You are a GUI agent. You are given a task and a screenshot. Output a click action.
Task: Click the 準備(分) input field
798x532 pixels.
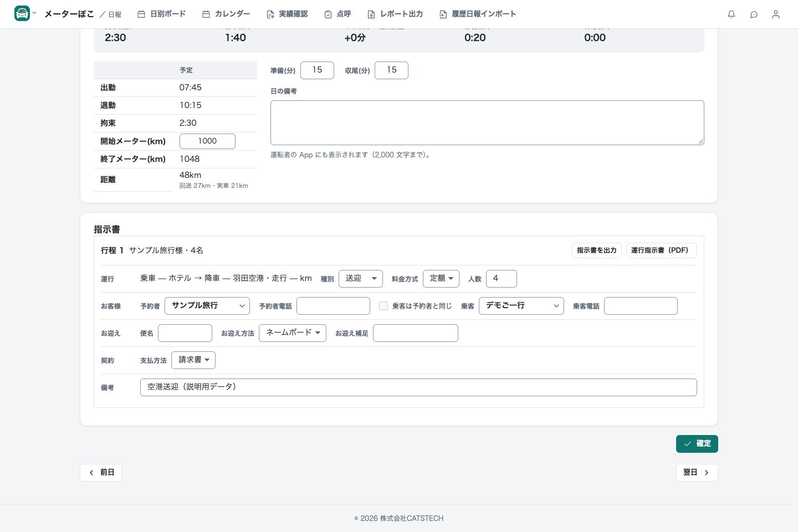[317, 70]
